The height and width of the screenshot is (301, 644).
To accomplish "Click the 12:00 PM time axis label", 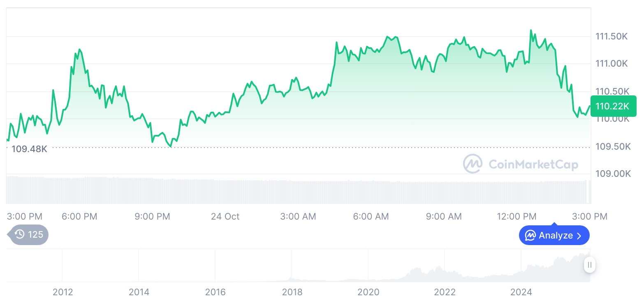I will point(516,216).
